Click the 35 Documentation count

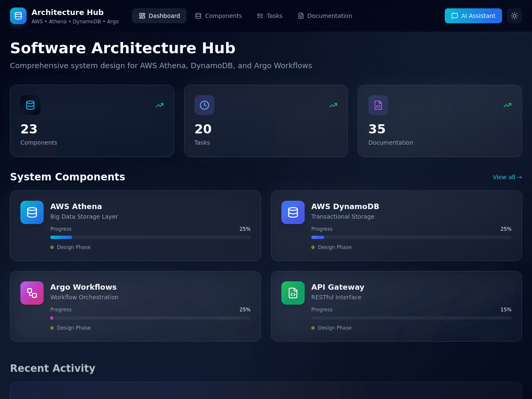point(377,129)
